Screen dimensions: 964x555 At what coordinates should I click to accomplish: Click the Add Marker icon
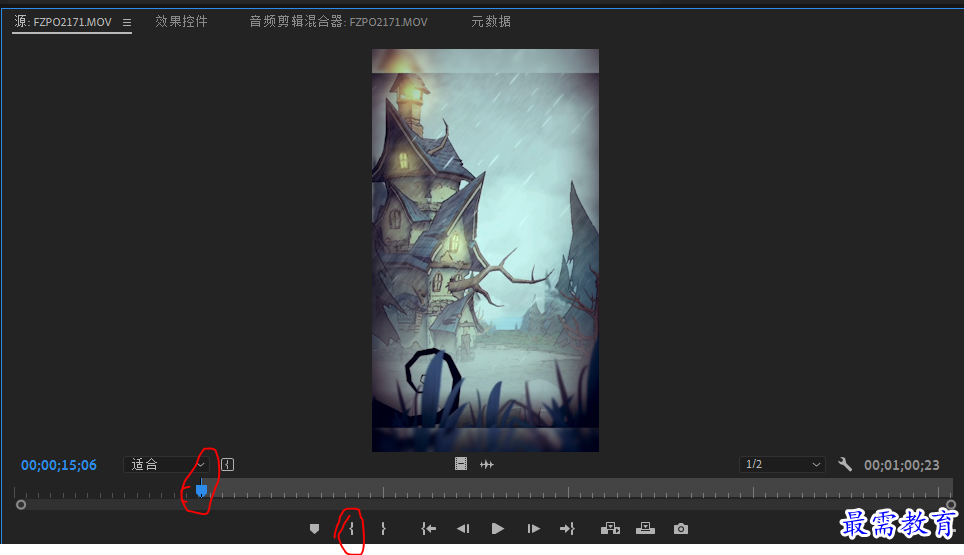[314, 529]
